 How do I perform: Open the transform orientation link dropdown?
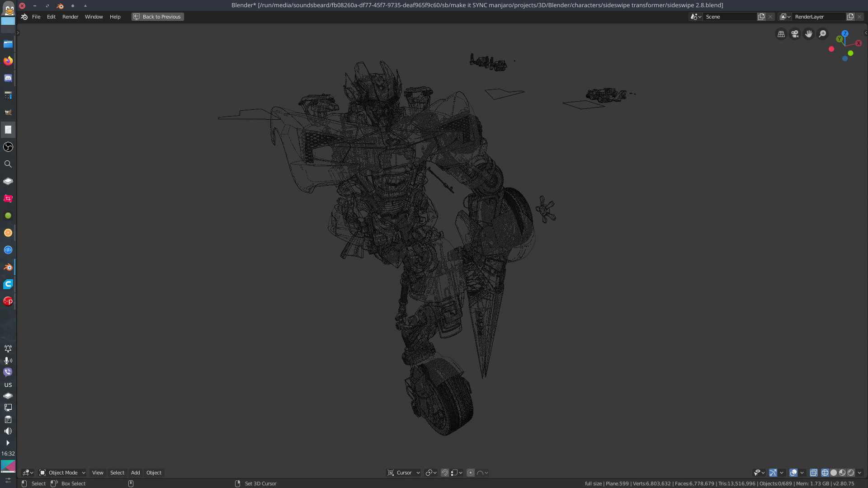click(431, 473)
